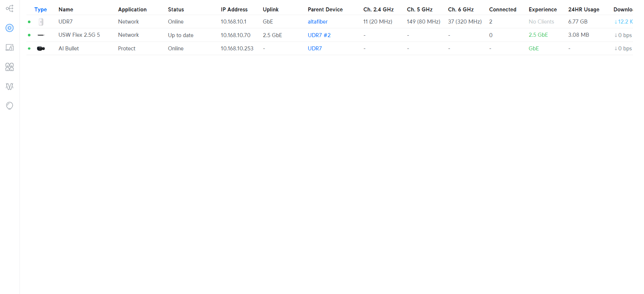644x294 pixels.
Task: Click the GbE uplink for UDR7
Action: tap(268, 22)
